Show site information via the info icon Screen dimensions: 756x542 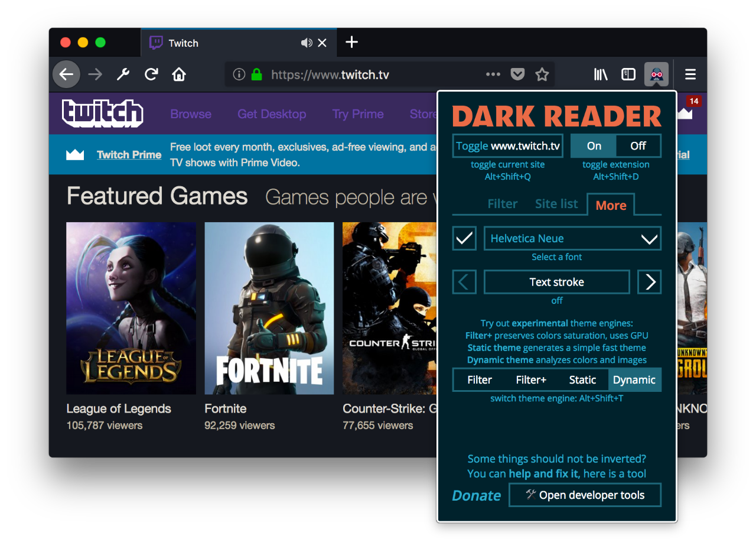[x=239, y=74]
